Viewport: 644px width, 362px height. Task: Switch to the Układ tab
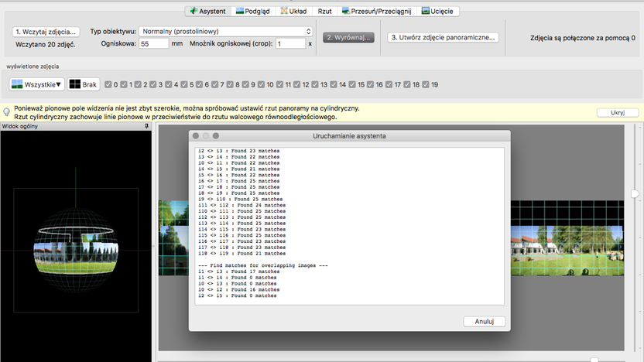293,11
